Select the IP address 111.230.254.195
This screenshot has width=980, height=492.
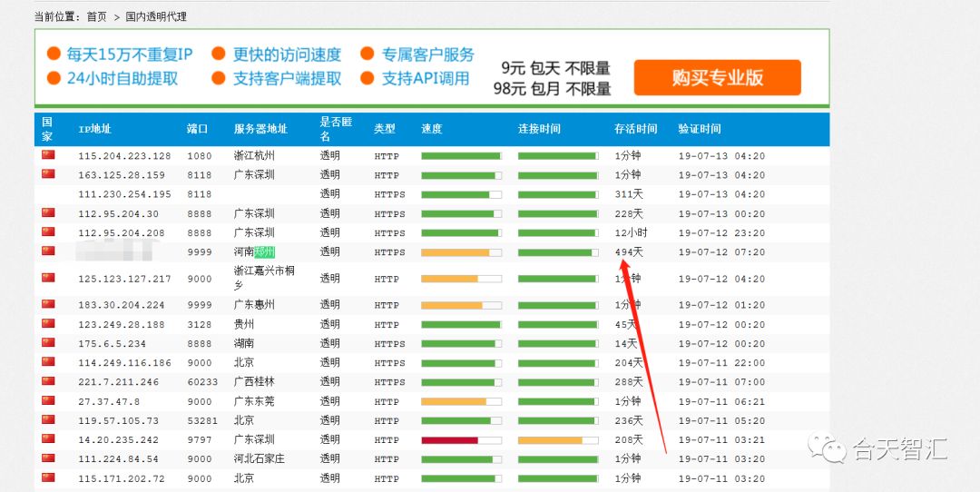(125, 194)
